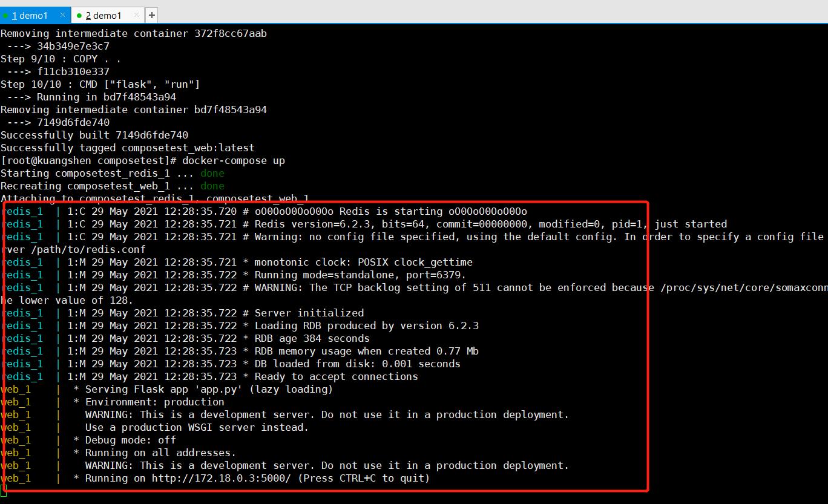Click the 'Debug mode: off' line
This screenshot has width=828, height=504.
point(88,440)
